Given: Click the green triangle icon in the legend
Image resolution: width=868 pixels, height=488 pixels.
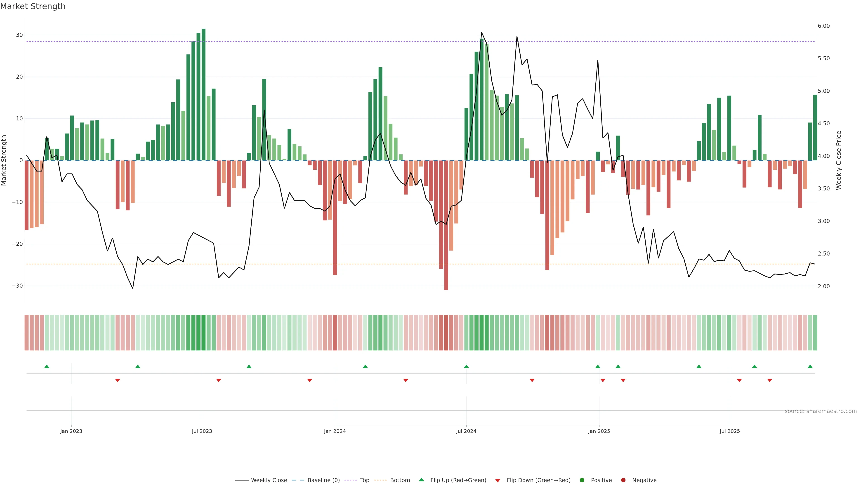Looking at the screenshot, I should [421, 480].
